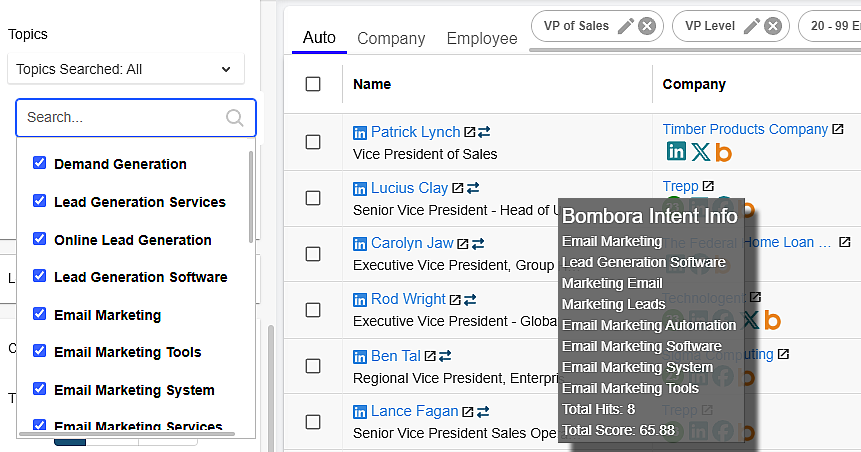The height and width of the screenshot is (452, 861).
Task: Open Timber Products Company X (Twitter) icon
Action: 701,152
